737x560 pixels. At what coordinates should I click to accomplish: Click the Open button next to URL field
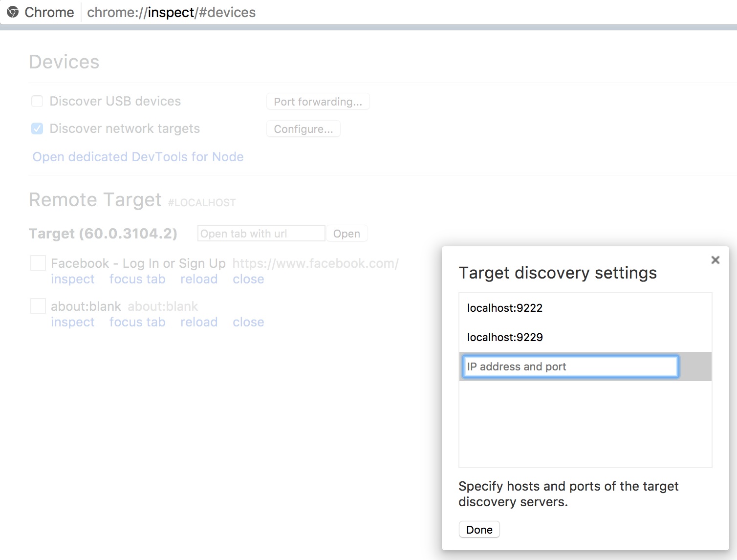point(347,233)
